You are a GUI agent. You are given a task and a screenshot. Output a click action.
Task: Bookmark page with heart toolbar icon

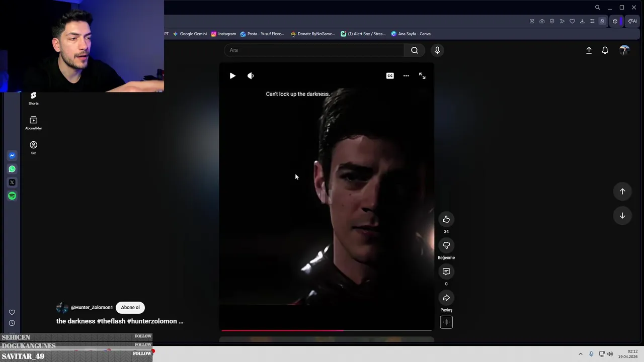click(x=572, y=21)
